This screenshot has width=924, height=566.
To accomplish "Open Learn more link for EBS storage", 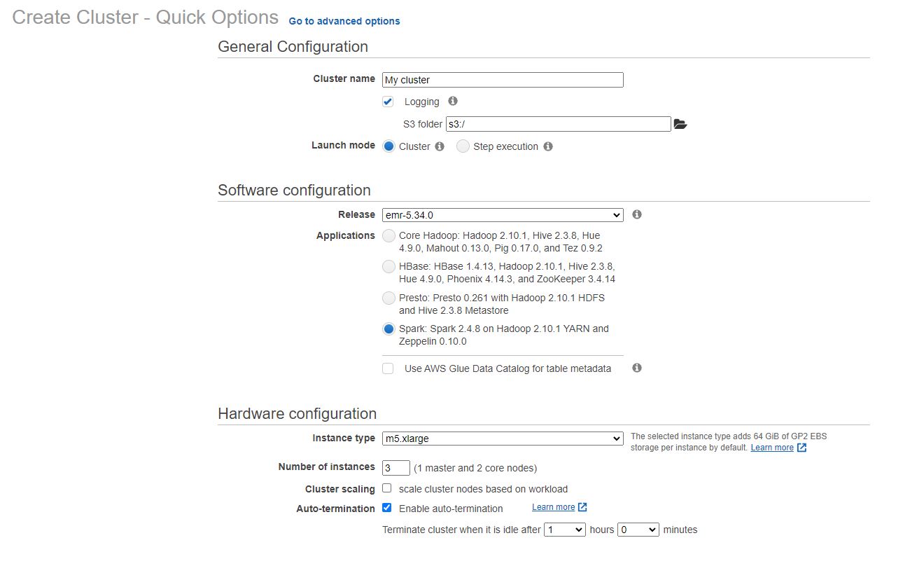I will tap(772, 448).
